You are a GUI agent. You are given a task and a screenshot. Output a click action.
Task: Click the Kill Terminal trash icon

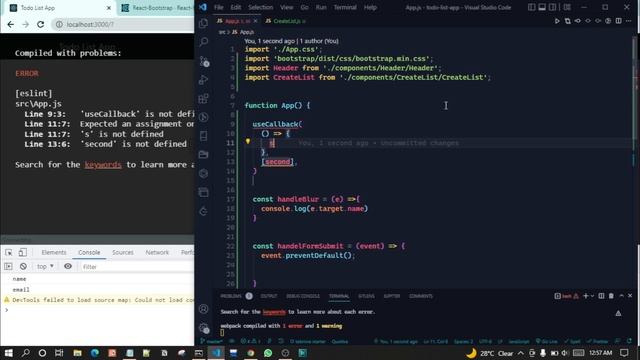tap(611, 296)
